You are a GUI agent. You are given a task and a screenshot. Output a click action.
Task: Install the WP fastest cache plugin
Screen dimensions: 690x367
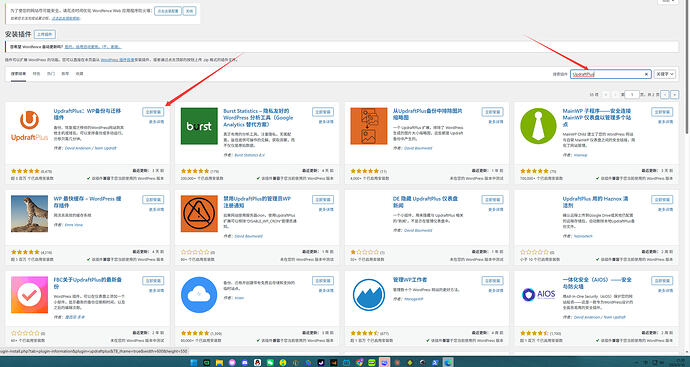coord(153,200)
